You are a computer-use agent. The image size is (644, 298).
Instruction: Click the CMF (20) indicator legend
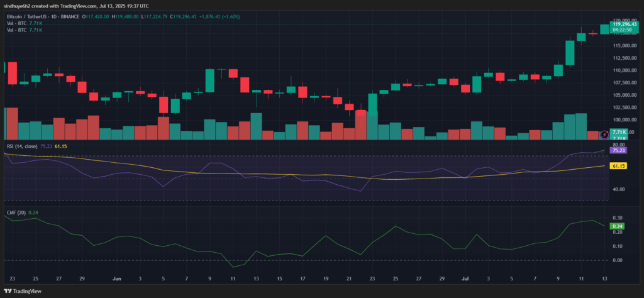point(14,213)
